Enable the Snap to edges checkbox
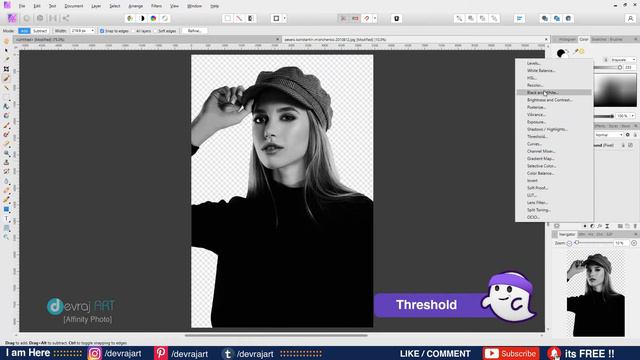Viewport: 640px width, 360px height. point(102,31)
